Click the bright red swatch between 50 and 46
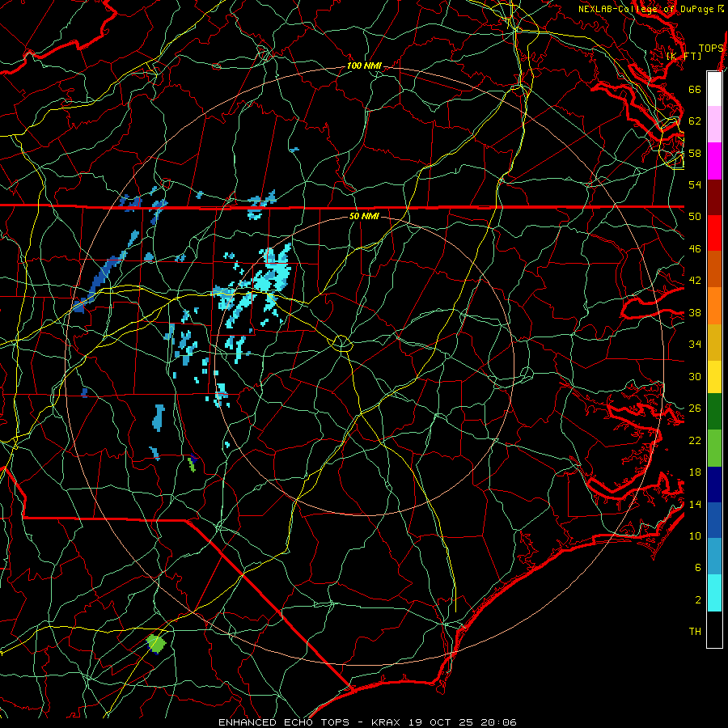Screen dimensions: 728x728 (x=714, y=233)
